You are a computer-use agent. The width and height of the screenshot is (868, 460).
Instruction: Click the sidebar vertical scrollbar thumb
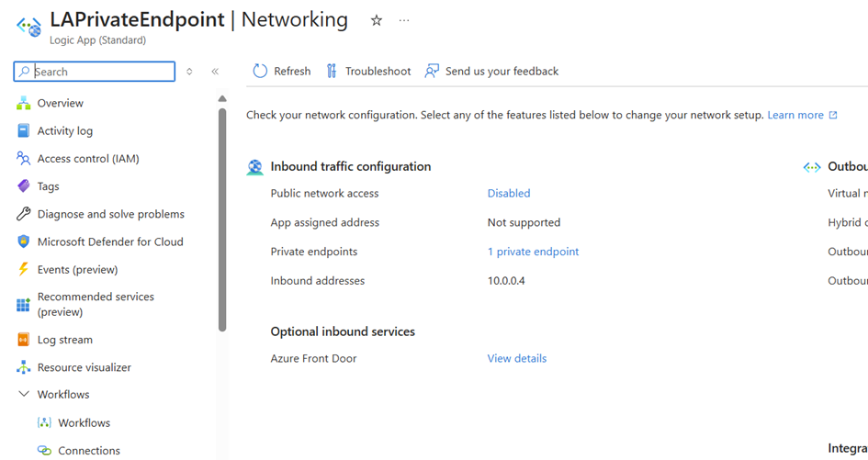point(222,219)
